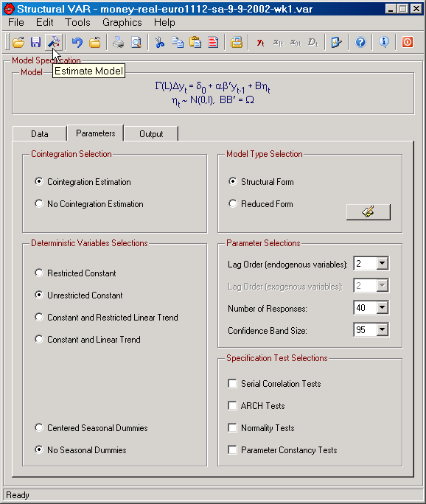This screenshot has width=426, height=504.
Task: Click the blue undo arrow icon
Action: [77, 42]
